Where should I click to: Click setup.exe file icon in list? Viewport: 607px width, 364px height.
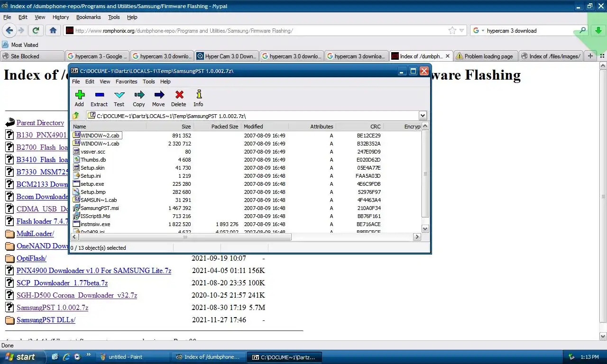[76, 184]
